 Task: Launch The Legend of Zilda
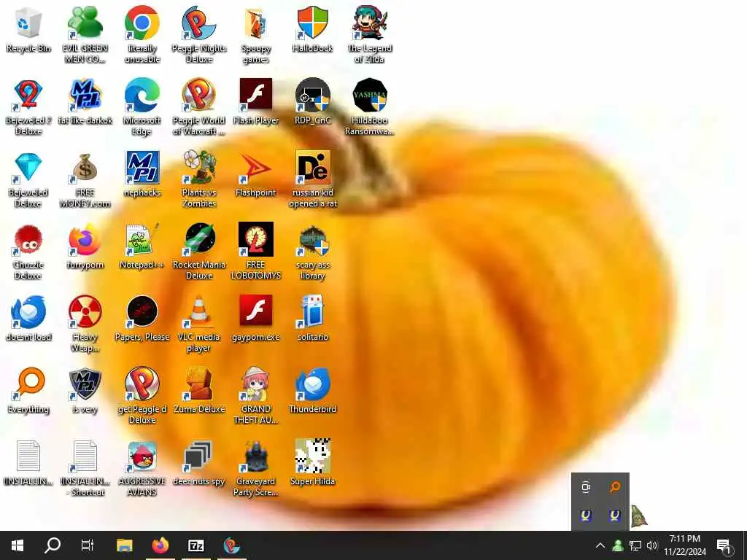[x=370, y=34]
